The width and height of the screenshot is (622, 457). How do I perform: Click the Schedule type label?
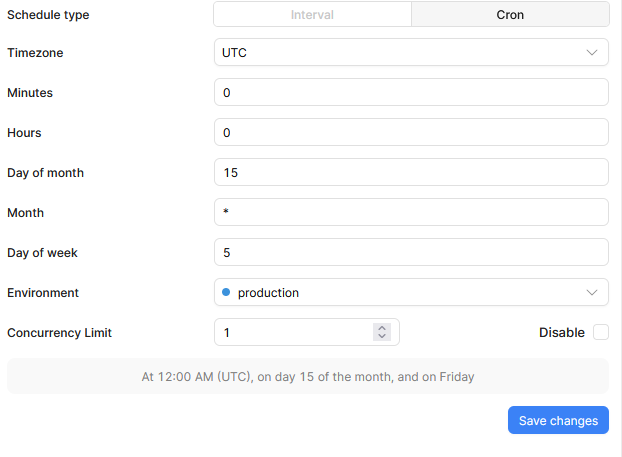pos(48,15)
